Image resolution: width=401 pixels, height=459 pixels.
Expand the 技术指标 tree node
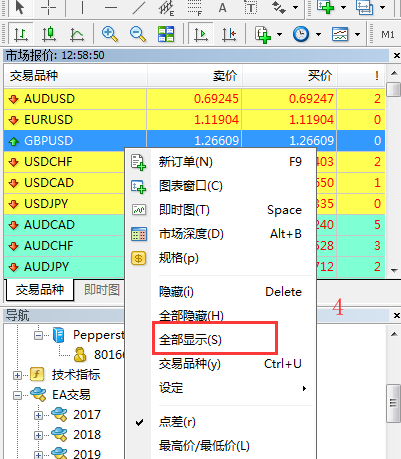click(17, 375)
